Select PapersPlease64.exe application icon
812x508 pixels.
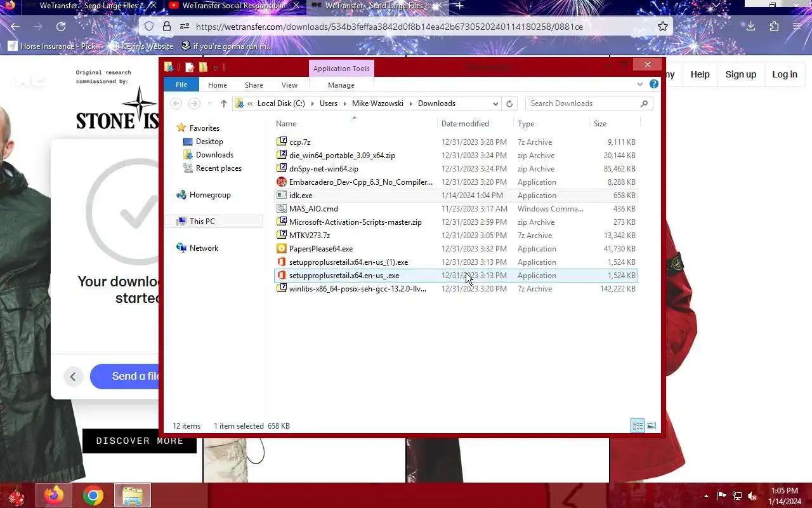click(282, 248)
